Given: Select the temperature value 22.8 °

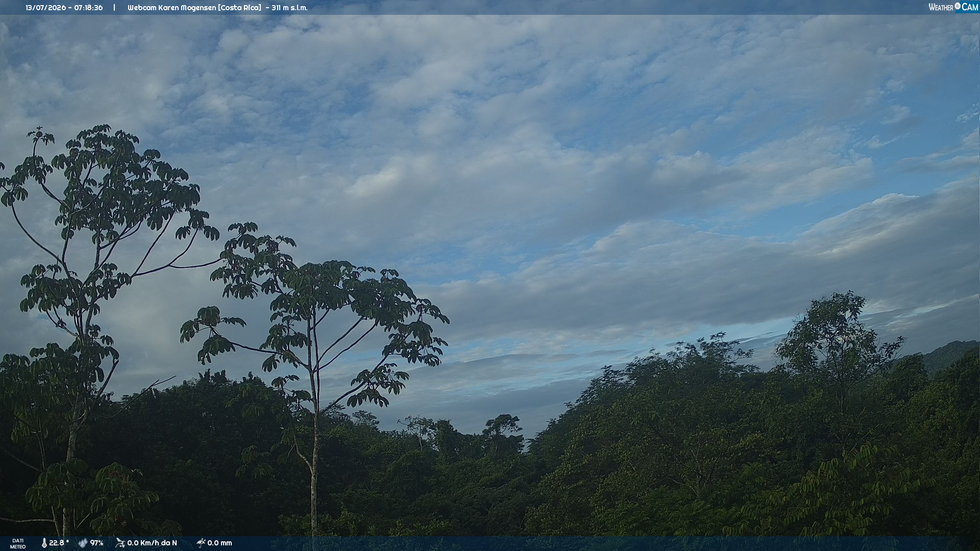Looking at the screenshot, I should coord(59,543).
